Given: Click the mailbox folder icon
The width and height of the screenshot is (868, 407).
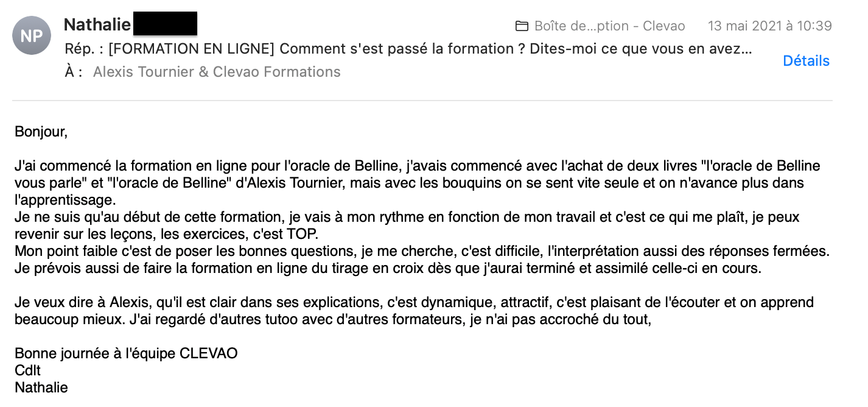Looking at the screenshot, I should [x=522, y=26].
